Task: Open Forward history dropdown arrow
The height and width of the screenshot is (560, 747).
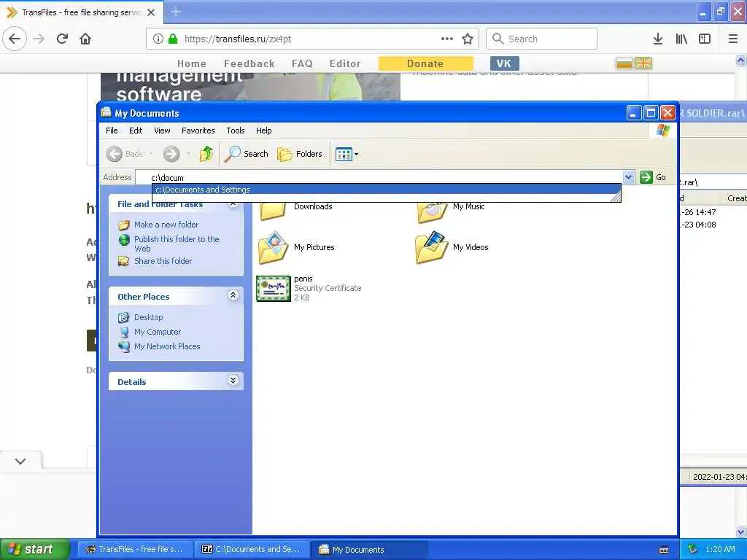Action: (x=189, y=154)
